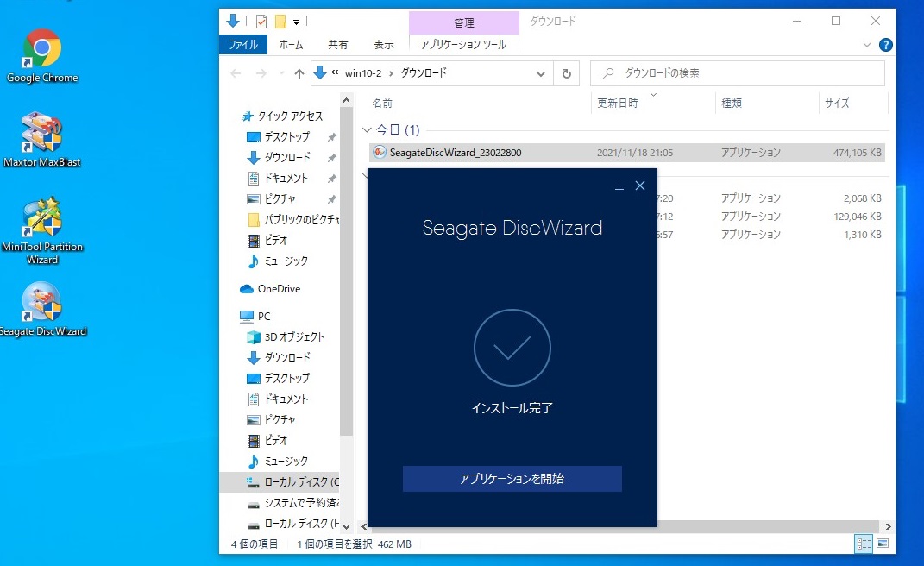The height and width of the screenshot is (566, 924).
Task: Open パブリックのピクチャ folder in the navigation pane
Action: pos(293,219)
